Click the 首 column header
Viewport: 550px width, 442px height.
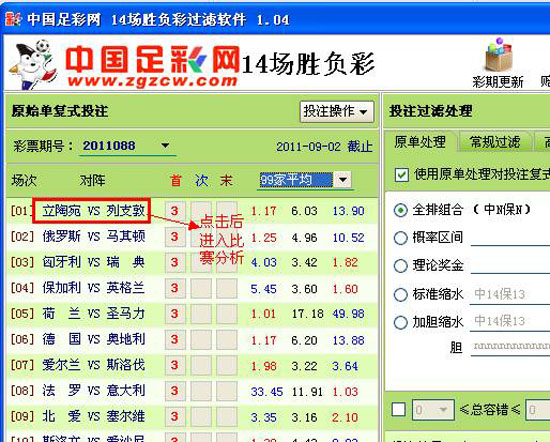pos(176,181)
